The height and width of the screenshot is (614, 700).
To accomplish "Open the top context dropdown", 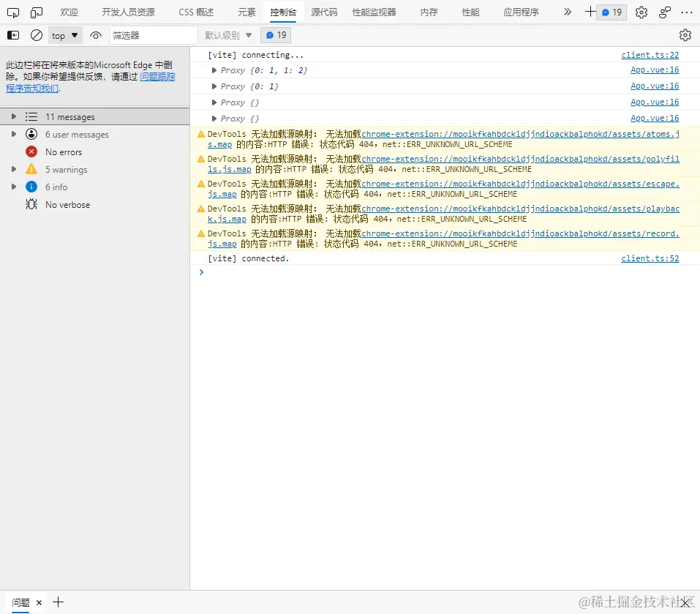I will pos(65,35).
